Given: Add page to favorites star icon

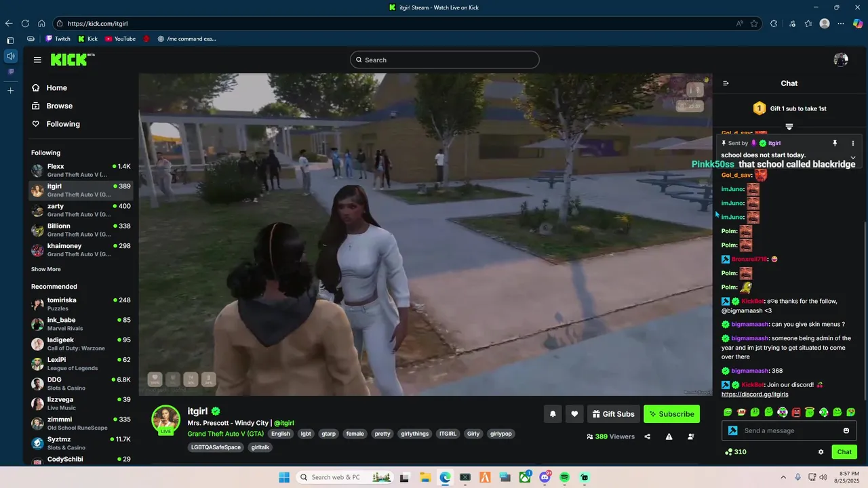Looking at the screenshot, I should tap(754, 23).
